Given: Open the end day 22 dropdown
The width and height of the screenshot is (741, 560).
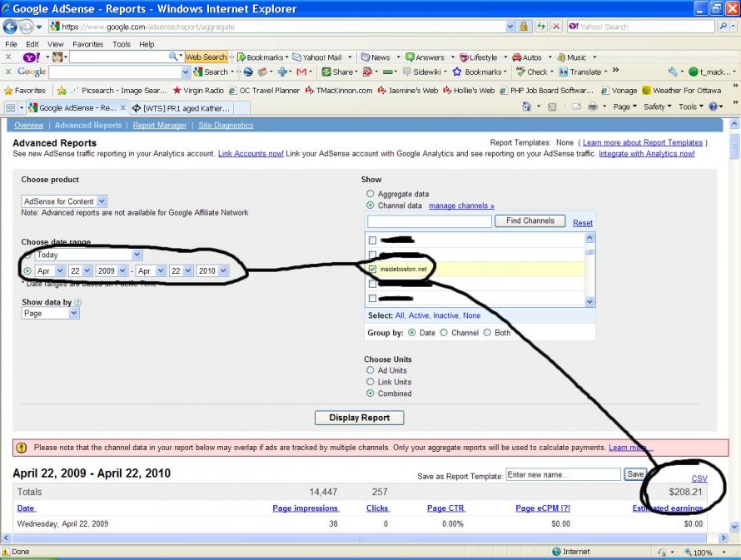Looking at the screenshot, I should (181, 271).
